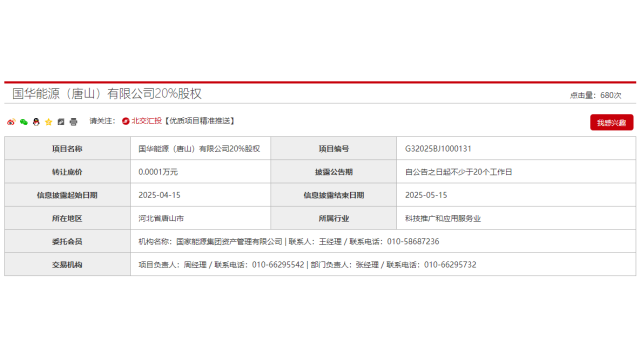
Task: Click the 交易机构 header cell
Action: coord(67,264)
